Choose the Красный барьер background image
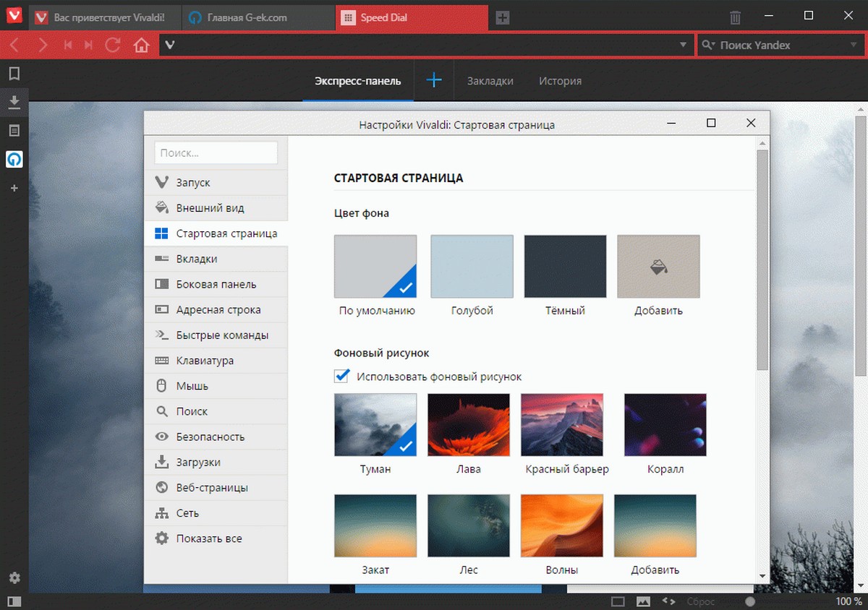The image size is (868, 610). point(562,425)
